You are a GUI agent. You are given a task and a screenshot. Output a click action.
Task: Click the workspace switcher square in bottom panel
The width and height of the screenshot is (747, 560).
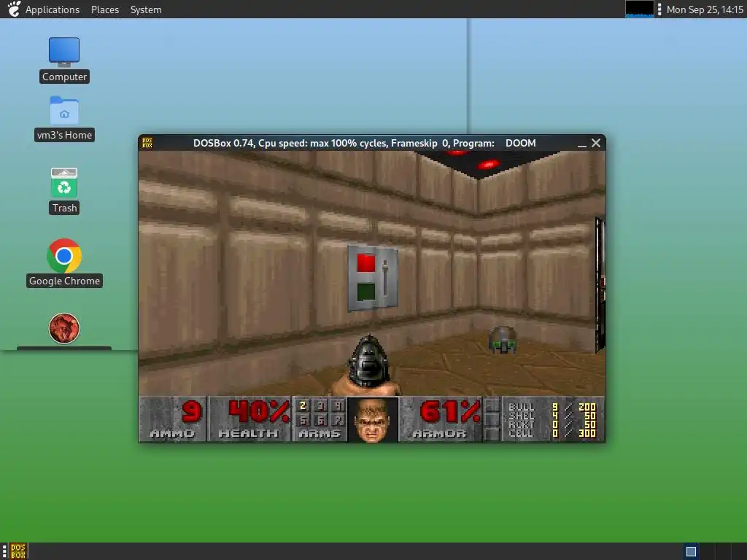[x=691, y=551]
